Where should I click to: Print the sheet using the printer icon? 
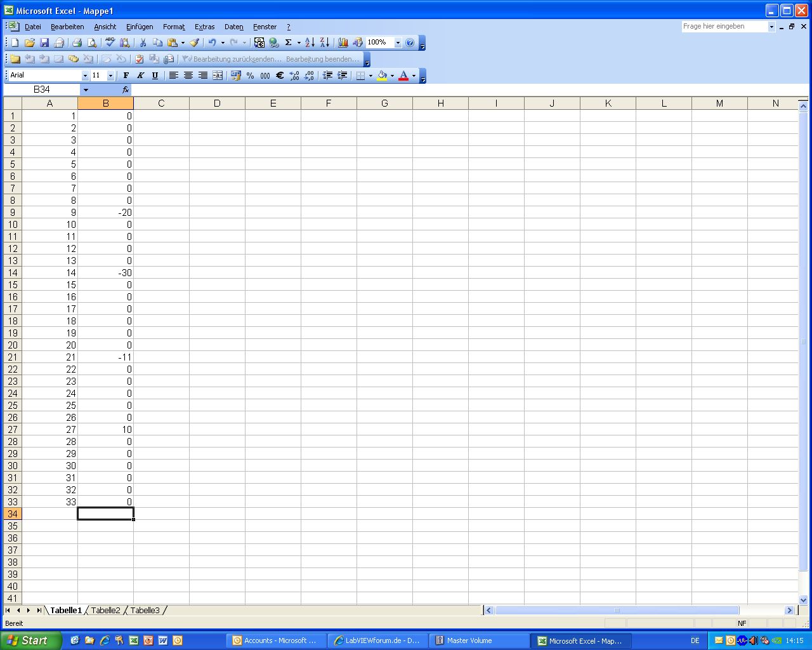[77, 43]
